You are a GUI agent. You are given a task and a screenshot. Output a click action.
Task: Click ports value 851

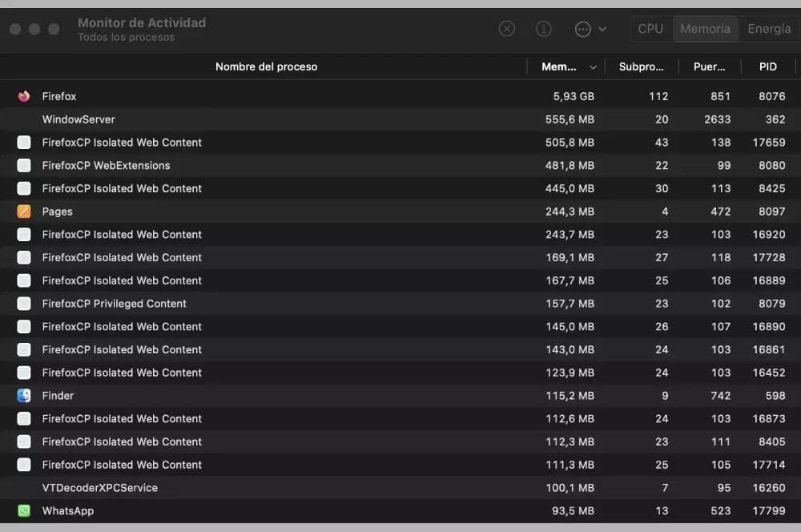pyautogui.click(x=720, y=96)
